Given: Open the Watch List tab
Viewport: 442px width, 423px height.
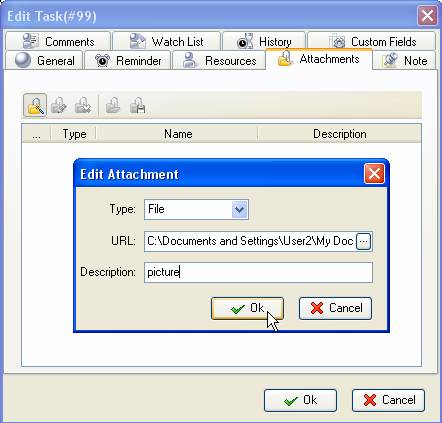Looking at the screenshot, I should tap(166, 42).
